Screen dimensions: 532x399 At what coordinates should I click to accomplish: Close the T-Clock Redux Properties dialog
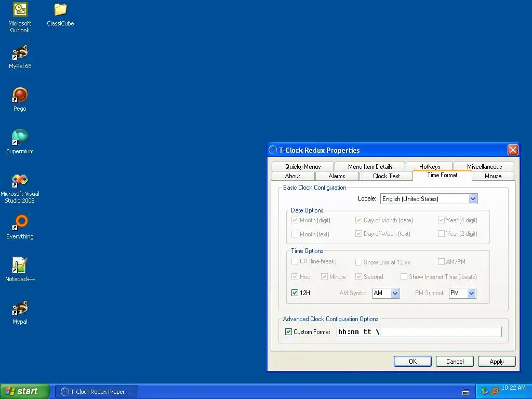tap(513, 150)
